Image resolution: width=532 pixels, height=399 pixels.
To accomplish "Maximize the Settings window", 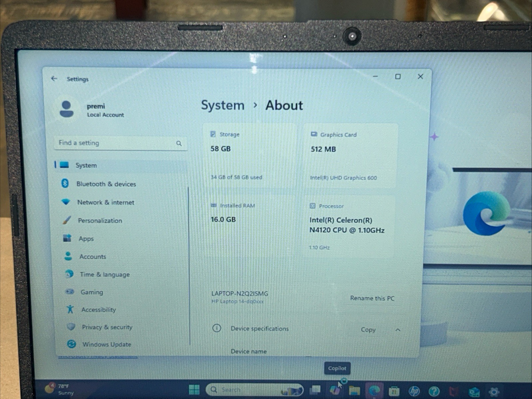I will [398, 77].
